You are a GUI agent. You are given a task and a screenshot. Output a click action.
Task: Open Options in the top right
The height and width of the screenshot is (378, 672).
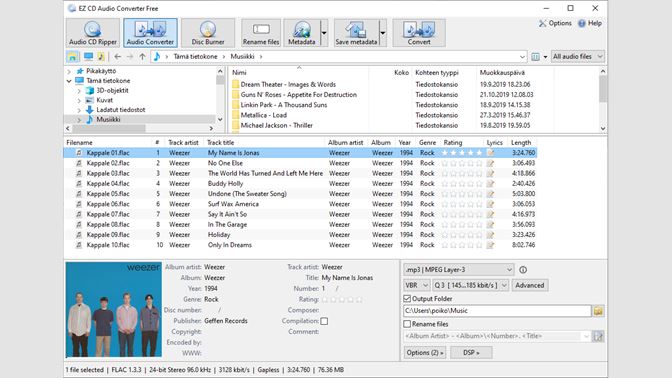[x=555, y=23]
